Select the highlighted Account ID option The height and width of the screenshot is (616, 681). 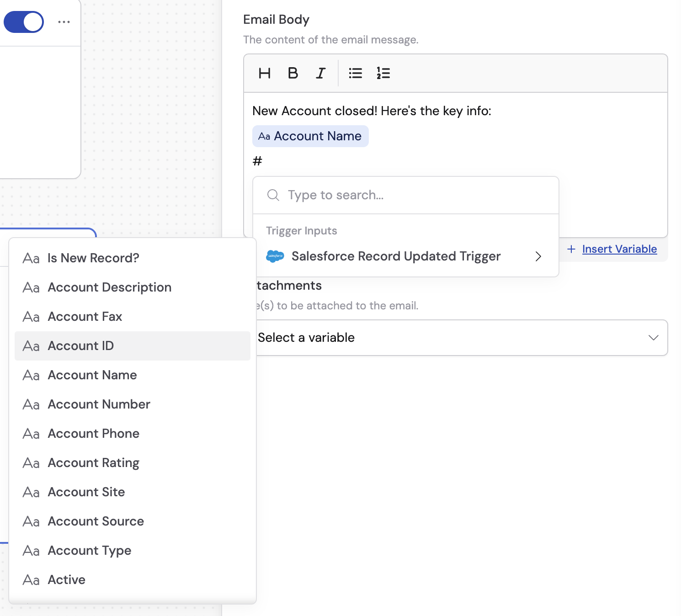[x=80, y=346]
